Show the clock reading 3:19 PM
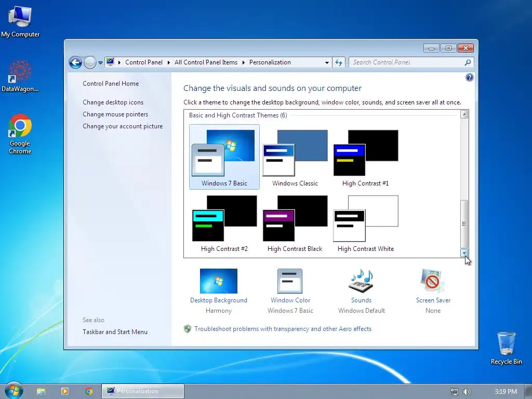 tap(506, 392)
